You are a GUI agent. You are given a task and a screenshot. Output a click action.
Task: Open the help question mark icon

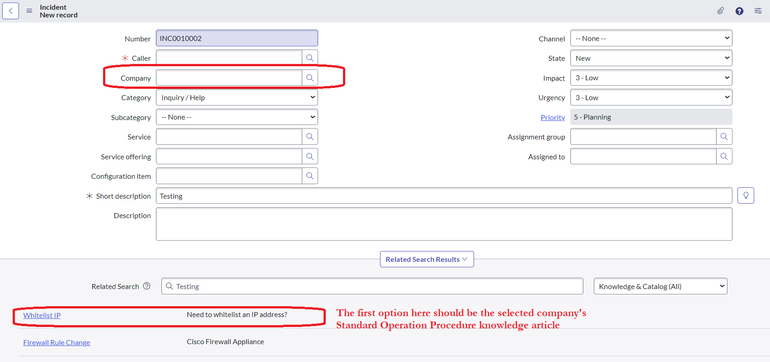pyautogui.click(x=739, y=11)
